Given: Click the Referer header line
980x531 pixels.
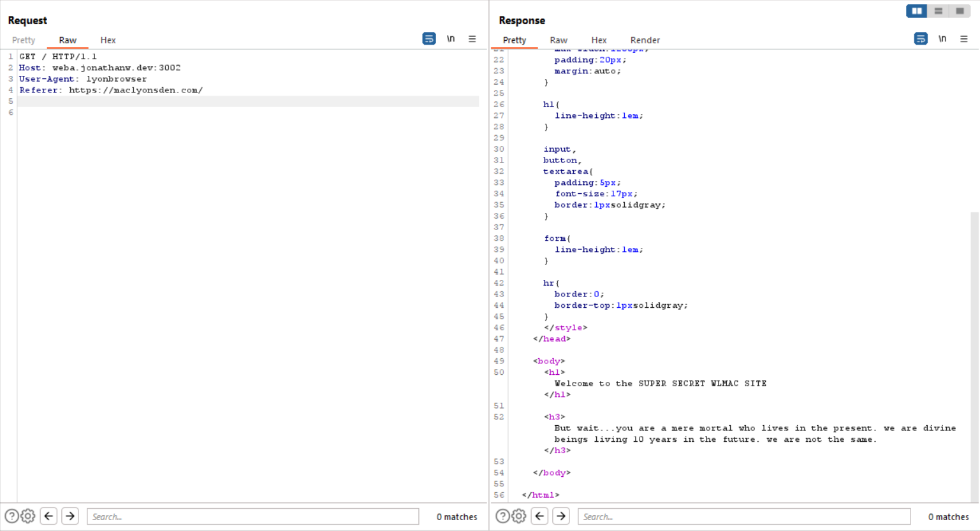Looking at the screenshot, I should (x=111, y=90).
